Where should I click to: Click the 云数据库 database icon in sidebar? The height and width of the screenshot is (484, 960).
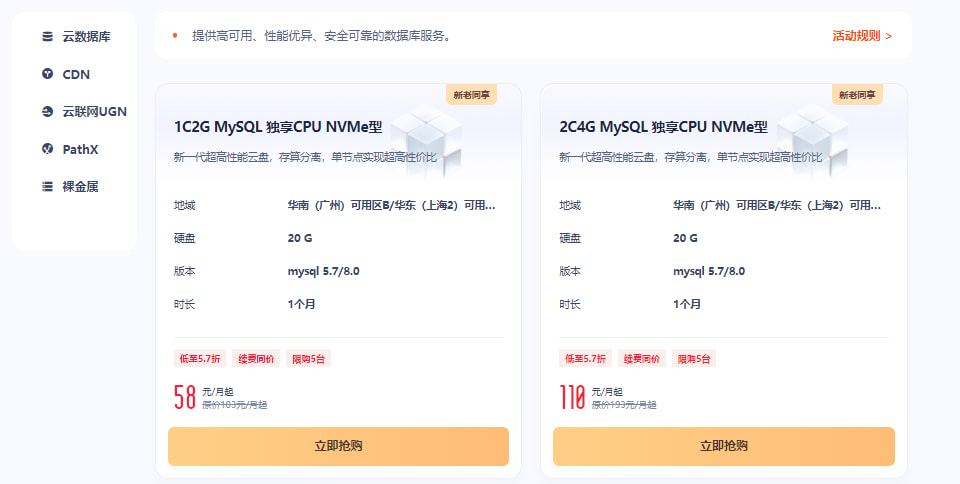click(x=47, y=37)
